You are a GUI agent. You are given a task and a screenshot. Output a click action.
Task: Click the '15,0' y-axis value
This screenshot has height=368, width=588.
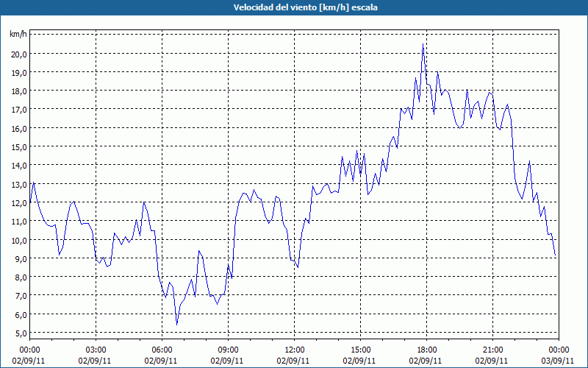[20, 146]
